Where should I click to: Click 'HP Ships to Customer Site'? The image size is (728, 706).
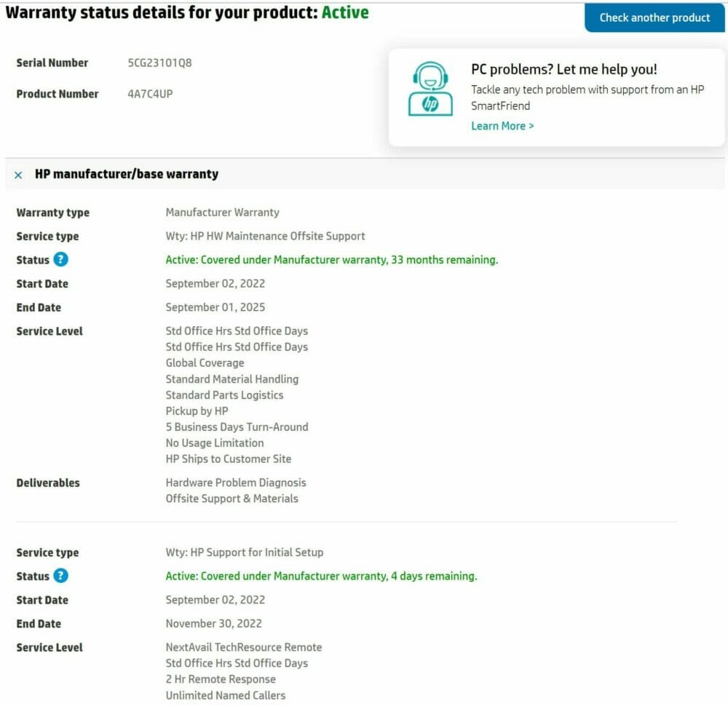point(229,459)
